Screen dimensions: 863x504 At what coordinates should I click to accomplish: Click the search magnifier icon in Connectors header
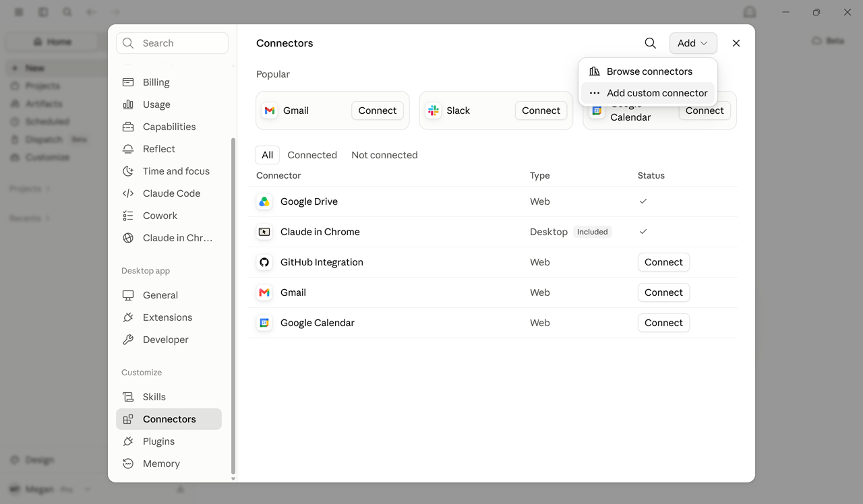coord(650,43)
